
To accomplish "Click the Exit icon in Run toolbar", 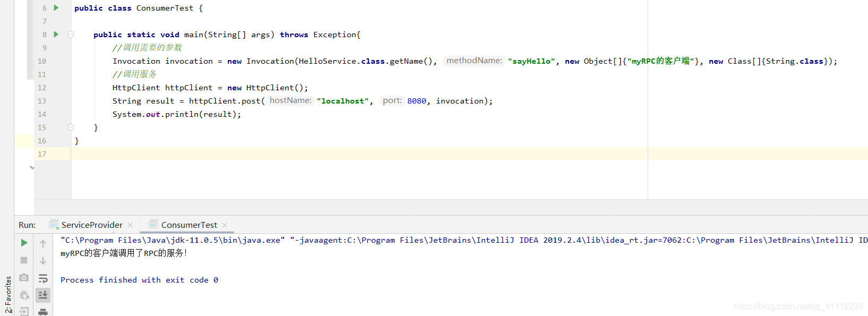I will pyautogui.click(x=24, y=312).
